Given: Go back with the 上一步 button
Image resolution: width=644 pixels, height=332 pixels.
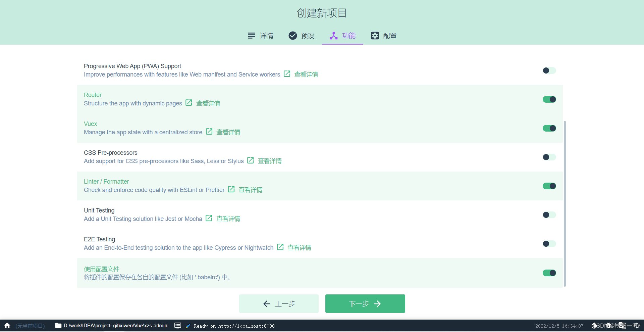Looking at the screenshot, I should click(279, 303).
